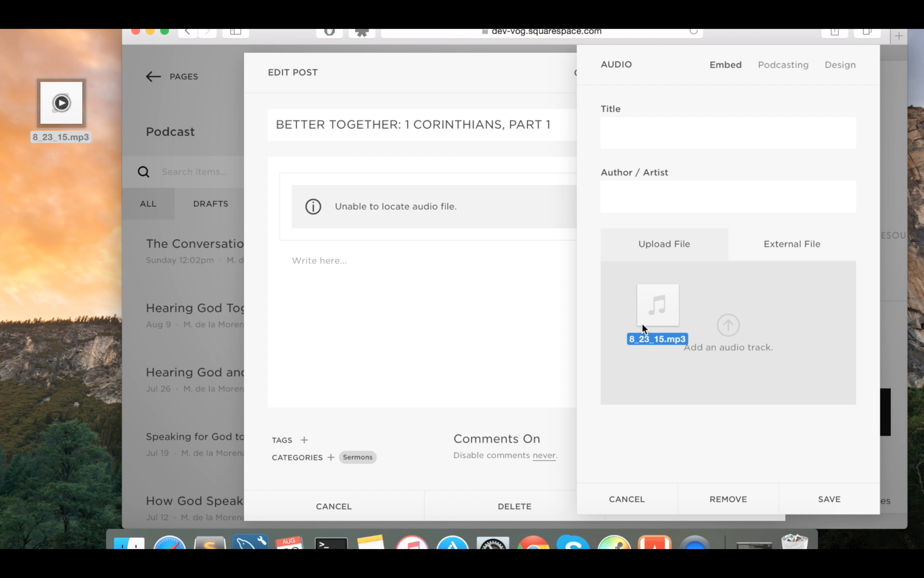The height and width of the screenshot is (578, 924).
Task: Select the Upload File tab
Action: pyautogui.click(x=664, y=244)
